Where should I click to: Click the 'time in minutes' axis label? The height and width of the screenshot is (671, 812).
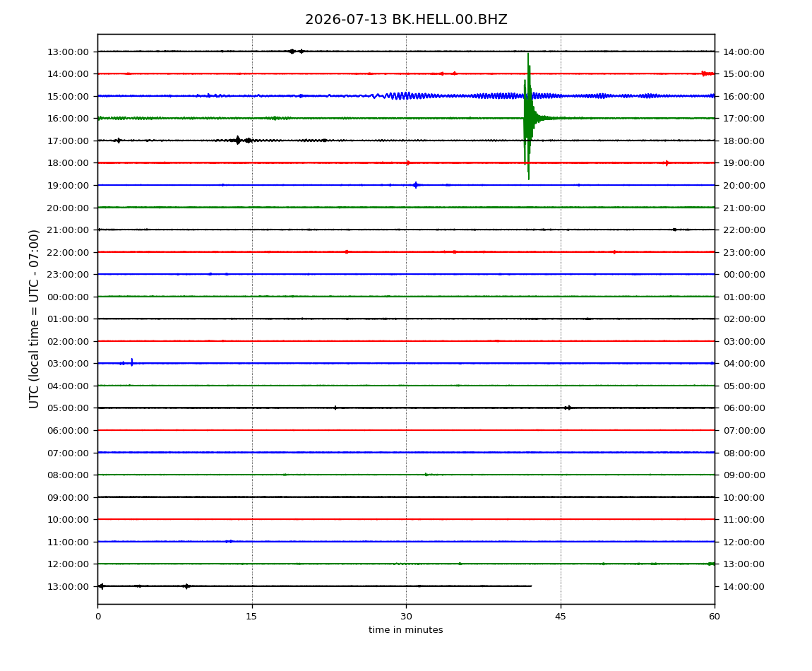(406, 630)
